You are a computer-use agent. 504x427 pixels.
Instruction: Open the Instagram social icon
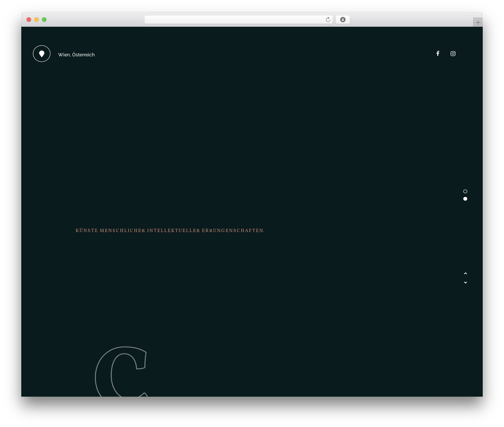click(x=453, y=54)
